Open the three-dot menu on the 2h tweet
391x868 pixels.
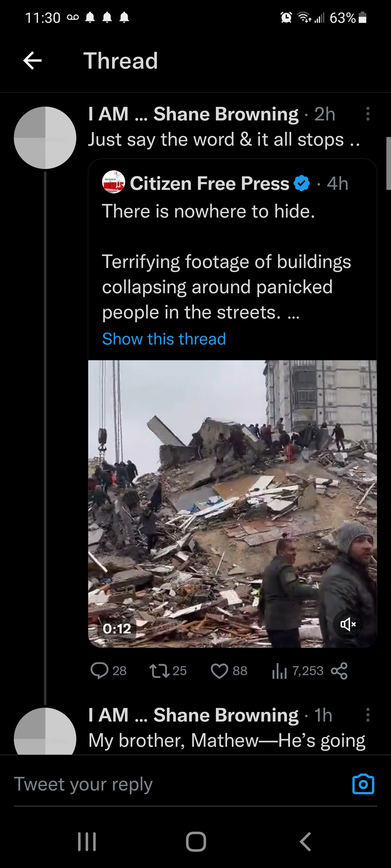point(368,114)
